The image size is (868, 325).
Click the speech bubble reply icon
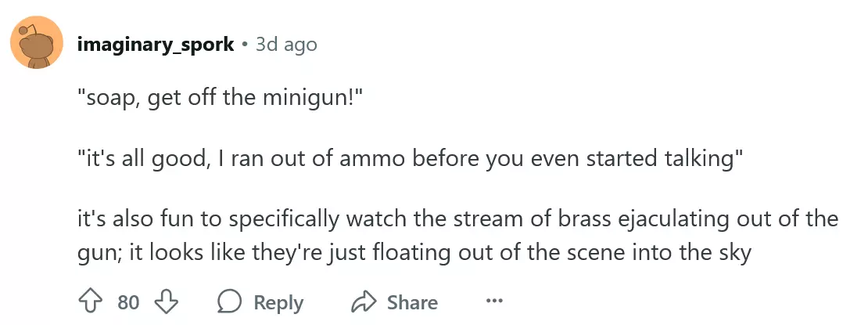[x=229, y=302]
